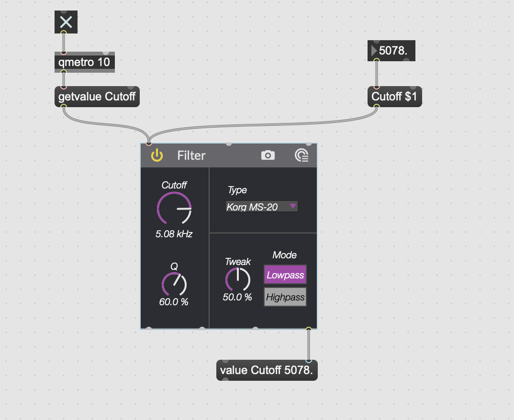Image resolution: width=514 pixels, height=420 pixels.
Task: Open the Filter parameters list icon
Action: 302,155
